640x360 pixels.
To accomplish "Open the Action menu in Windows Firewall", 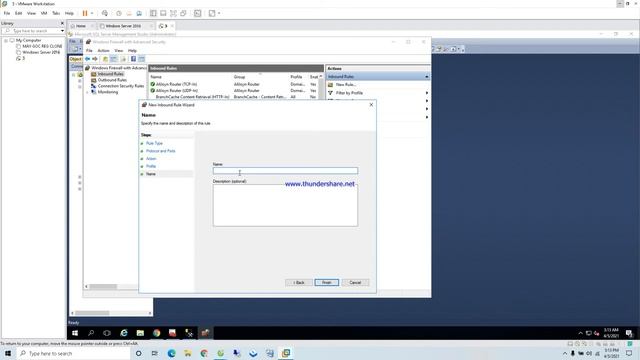I will (103, 51).
